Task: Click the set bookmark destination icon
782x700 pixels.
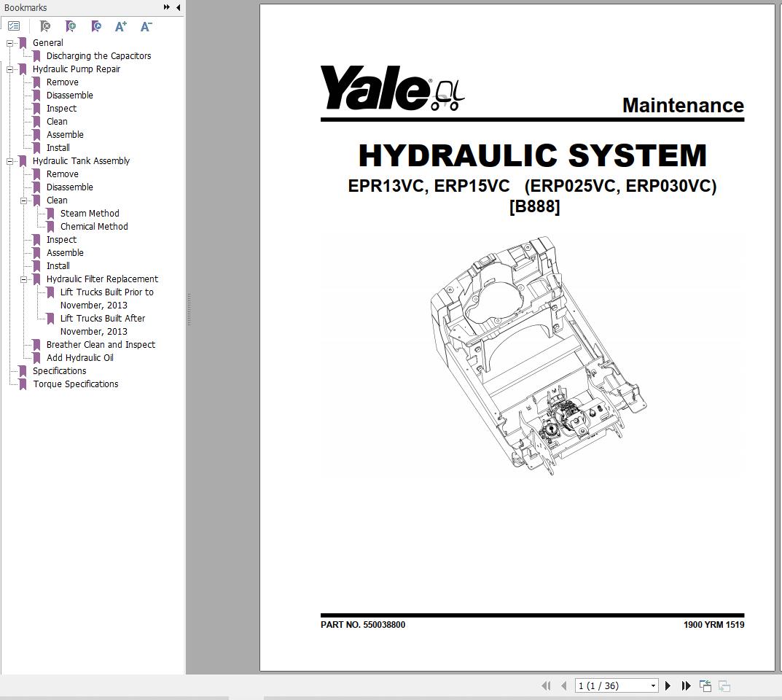Action: click(96, 26)
